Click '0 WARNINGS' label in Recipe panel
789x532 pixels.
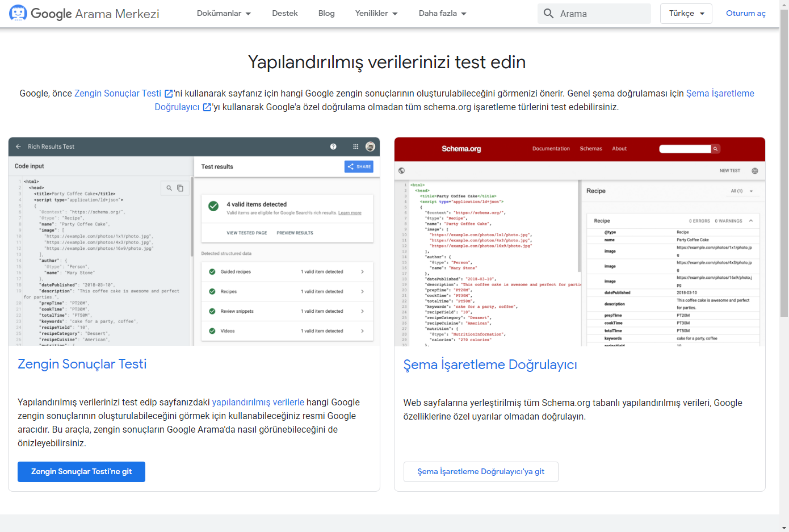click(x=729, y=221)
